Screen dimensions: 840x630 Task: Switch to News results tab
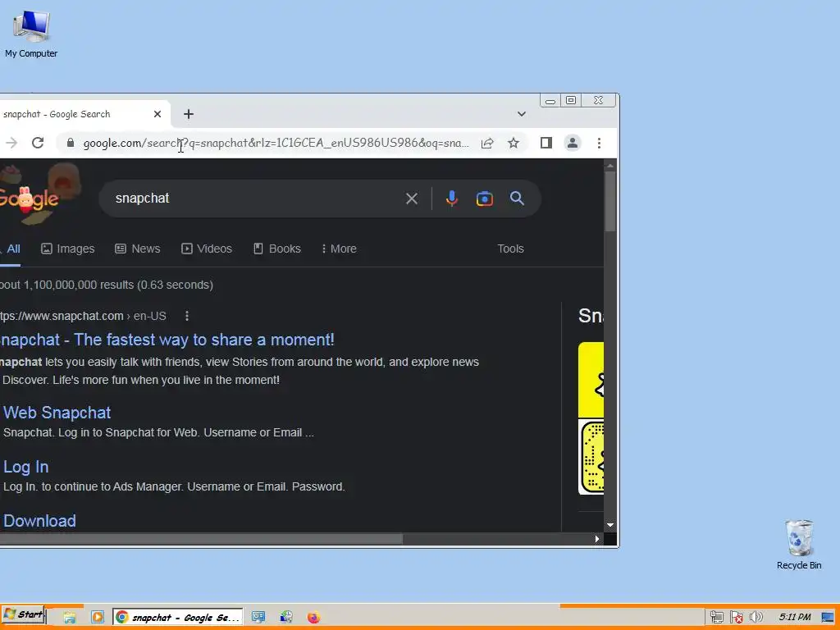pyautogui.click(x=138, y=249)
